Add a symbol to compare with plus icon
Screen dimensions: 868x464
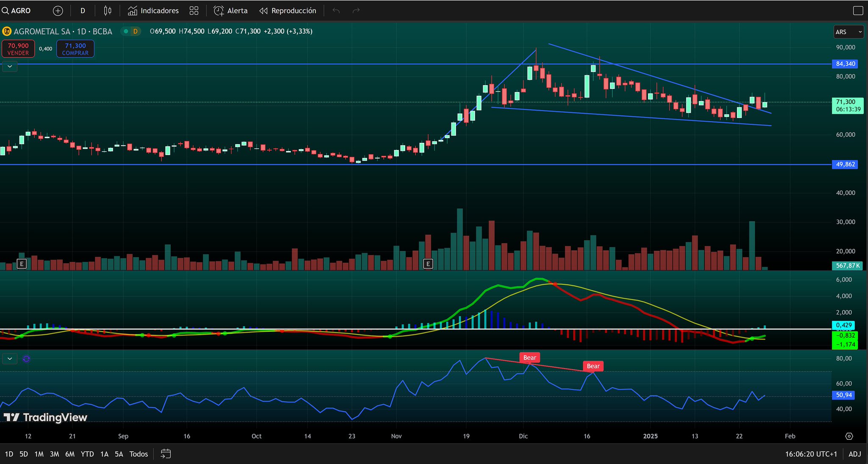coord(58,11)
